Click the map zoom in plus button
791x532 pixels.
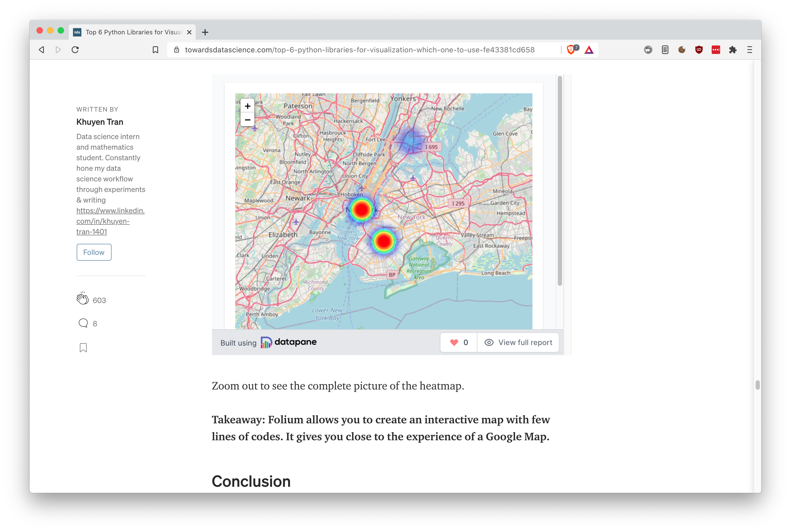[247, 106]
